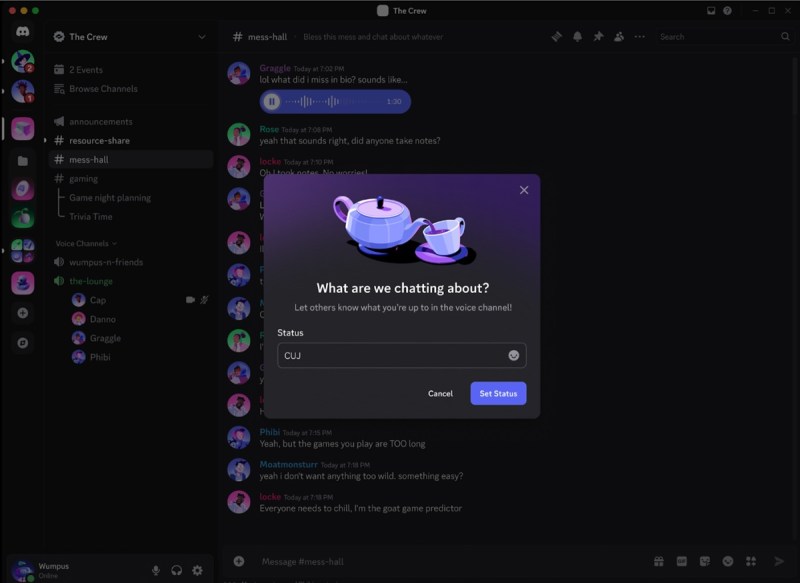Open the Game night planning thread
Viewport: 800px width, 583px height.
coord(110,197)
